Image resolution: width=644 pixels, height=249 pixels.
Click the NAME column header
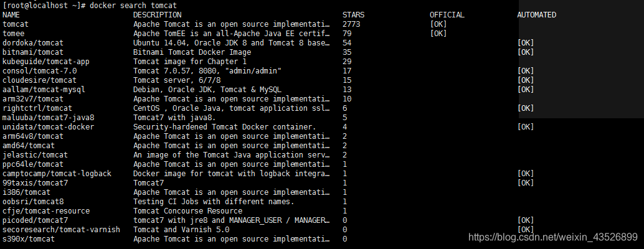pyautogui.click(x=11, y=15)
